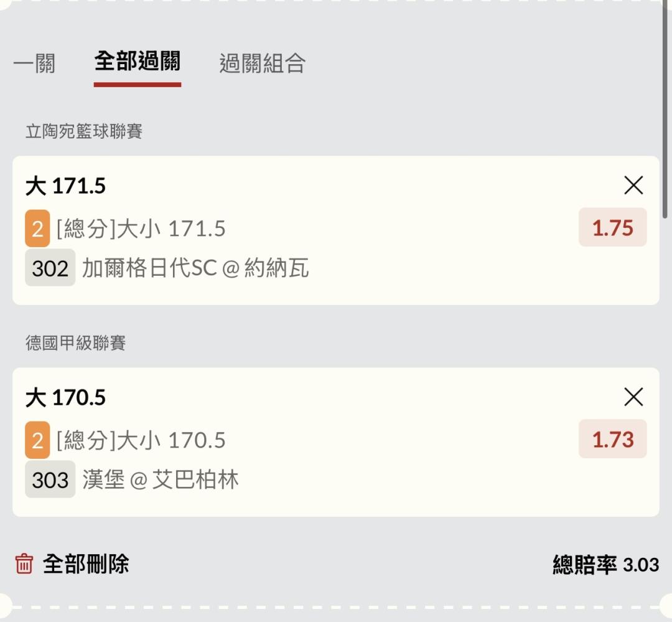Click 全部刪除 to clear all bets
The width and height of the screenshot is (672, 622).
tap(86, 564)
